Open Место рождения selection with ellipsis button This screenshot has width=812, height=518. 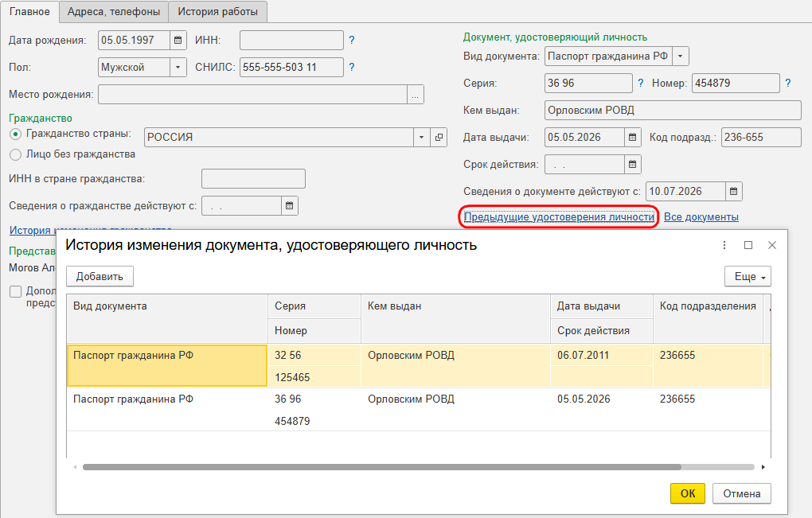point(416,95)
